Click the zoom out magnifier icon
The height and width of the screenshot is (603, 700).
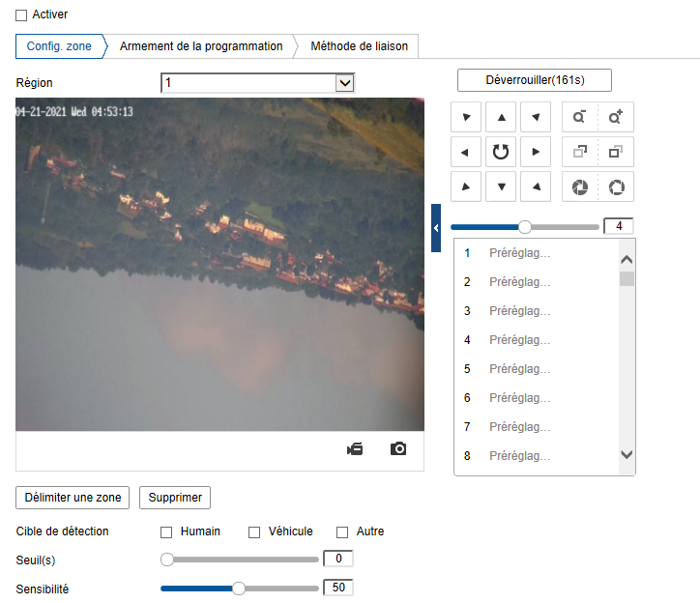[x=579, y=117]
